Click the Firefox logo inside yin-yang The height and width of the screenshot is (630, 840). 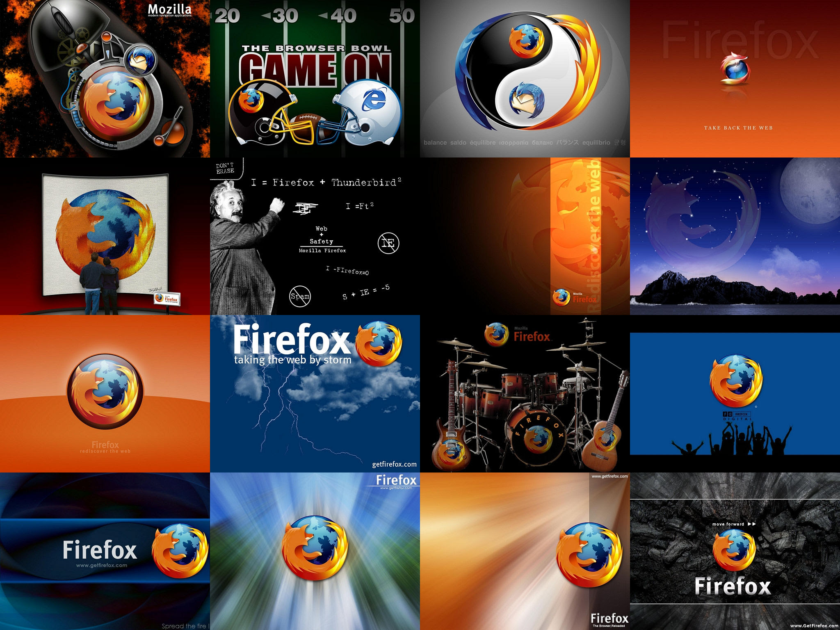[527, 41]
